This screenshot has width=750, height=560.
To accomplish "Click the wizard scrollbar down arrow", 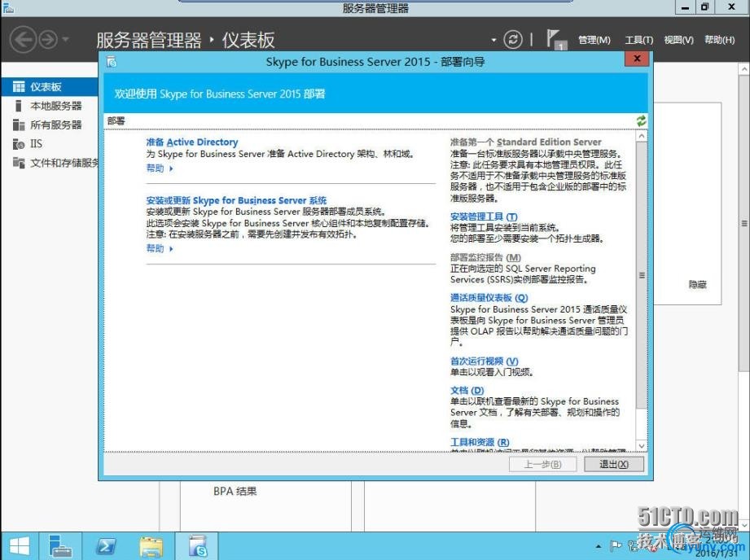I will coord(642,446).
